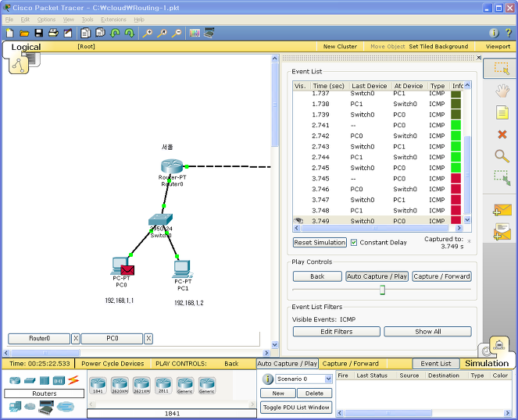
Task: Click the New file toolbar icon
Action: 10,33
